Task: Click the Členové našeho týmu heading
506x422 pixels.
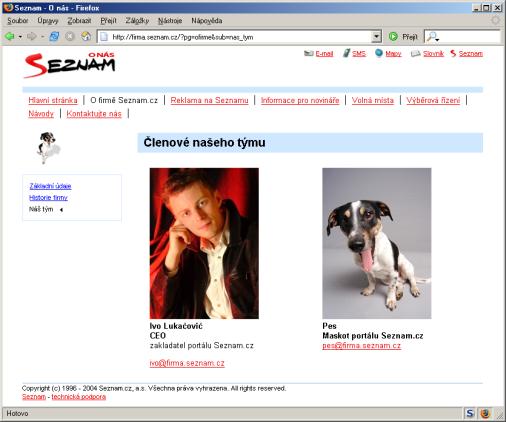Action: (x=204, y=143)
